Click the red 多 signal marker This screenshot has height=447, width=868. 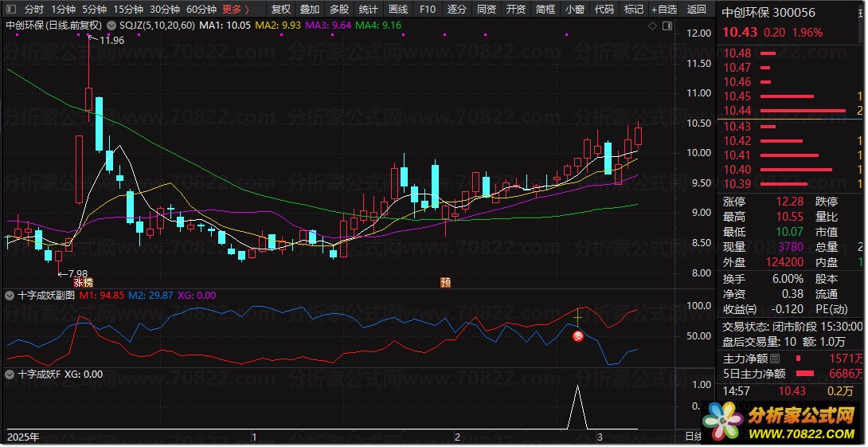[579, 336]
